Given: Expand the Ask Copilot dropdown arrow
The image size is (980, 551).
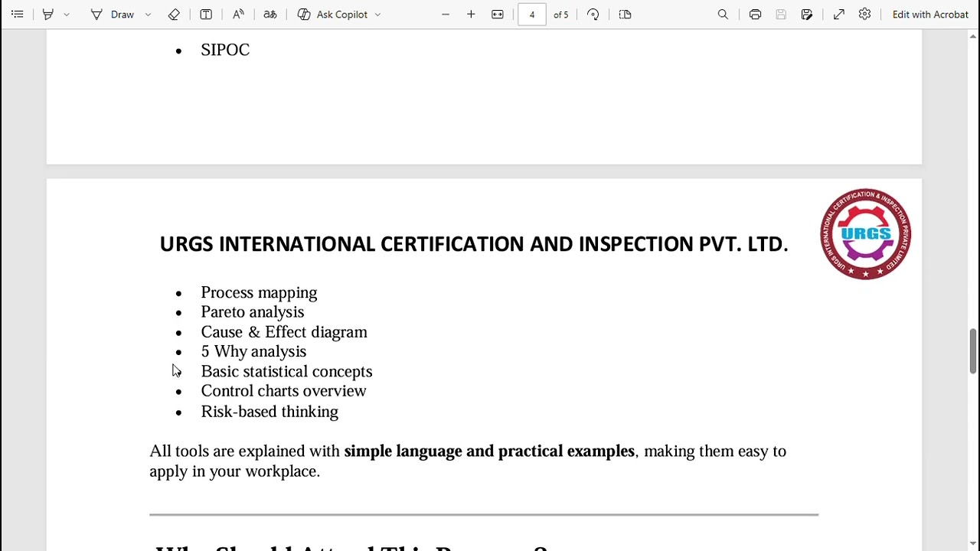Looking at the screenshot, I should tap(377, 15).
